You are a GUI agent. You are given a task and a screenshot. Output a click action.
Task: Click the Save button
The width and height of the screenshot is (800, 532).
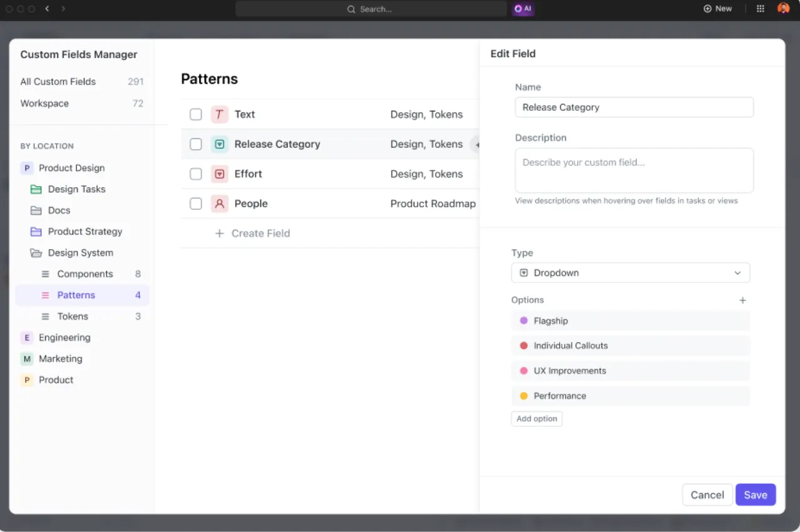click(x=756, y=494)
